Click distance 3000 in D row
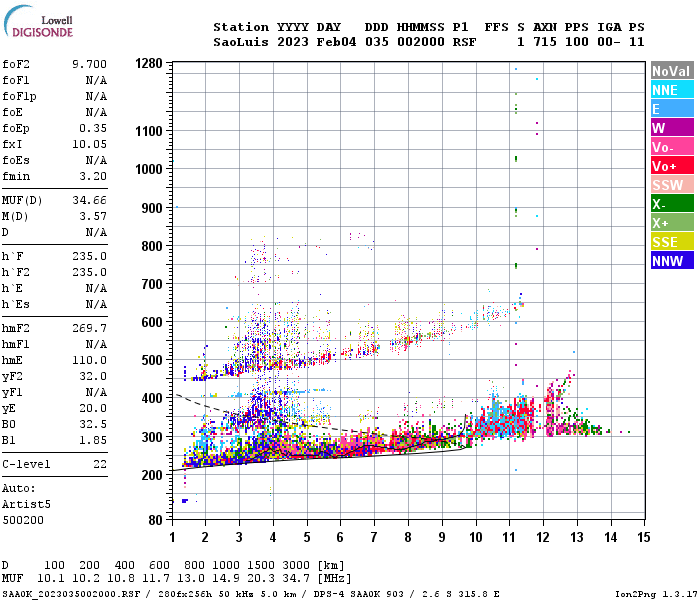Image resolution: width=700 pixels, height=600 pixels. click(296, 566)
